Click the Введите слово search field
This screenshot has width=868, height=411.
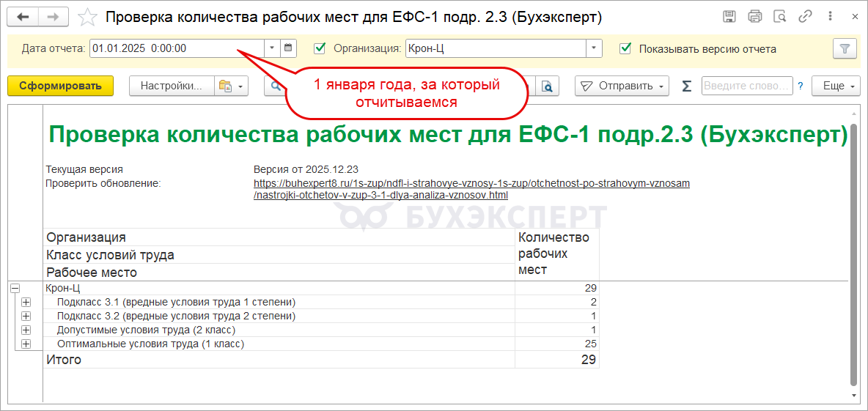click(747, 86)
